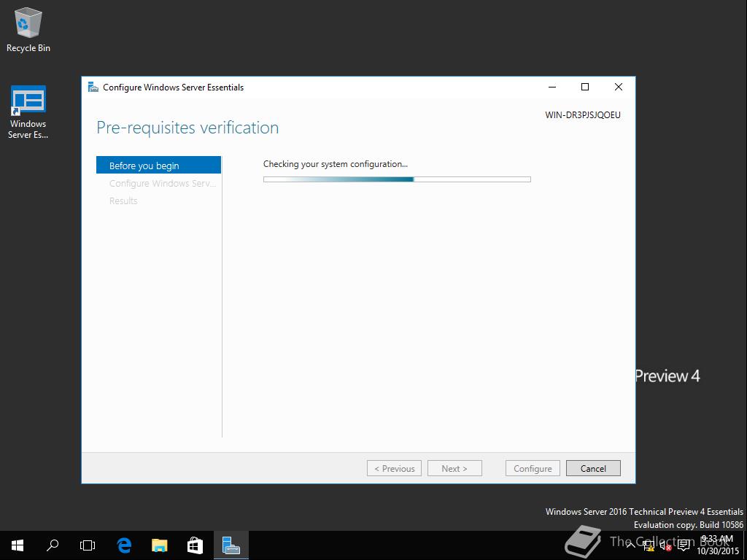The image size is (747, 560).
Task: Select the Before you begin step
Action: click(x=158, y=166)
